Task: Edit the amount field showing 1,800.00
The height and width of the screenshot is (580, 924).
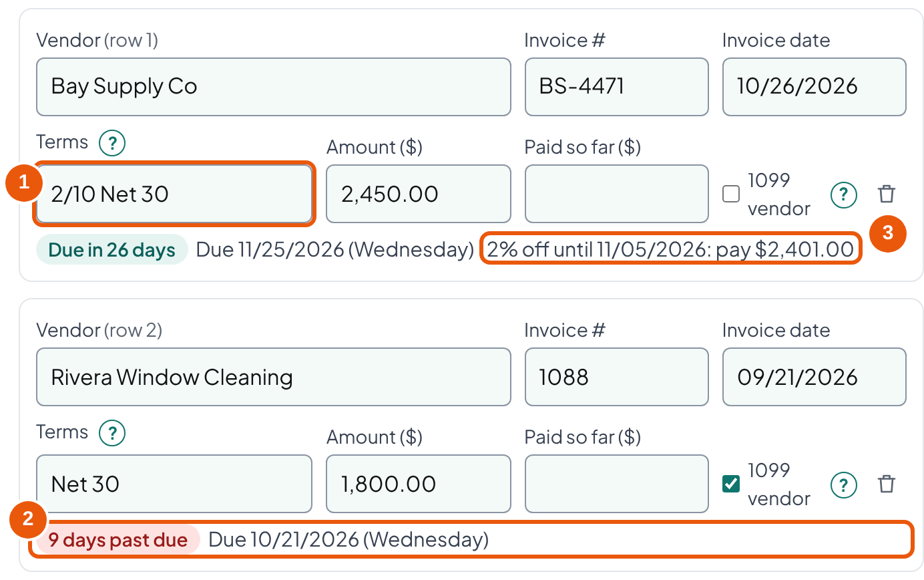Action: coord(419,484)
